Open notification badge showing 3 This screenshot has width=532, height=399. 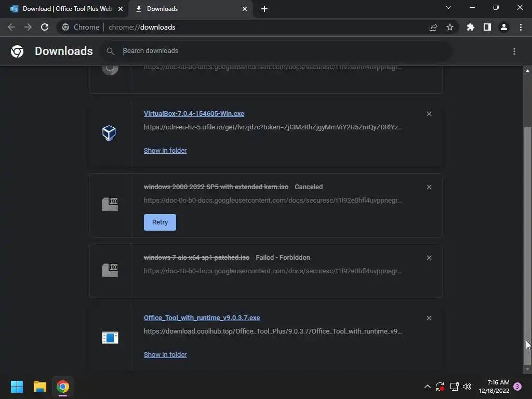(517, 387)
